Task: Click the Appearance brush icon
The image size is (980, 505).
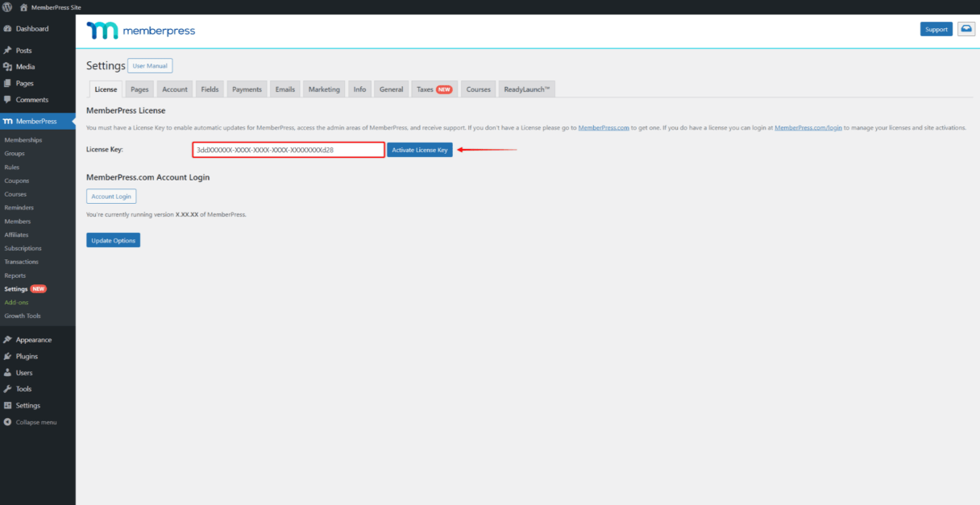Action: [x=7, y=340]
